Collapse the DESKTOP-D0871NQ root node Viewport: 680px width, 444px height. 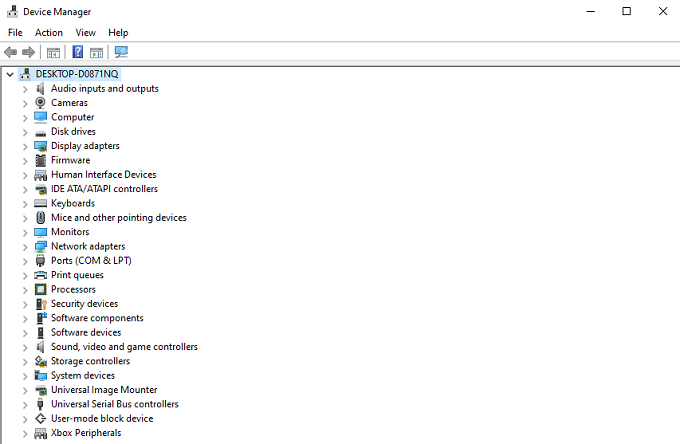[10, 75]
